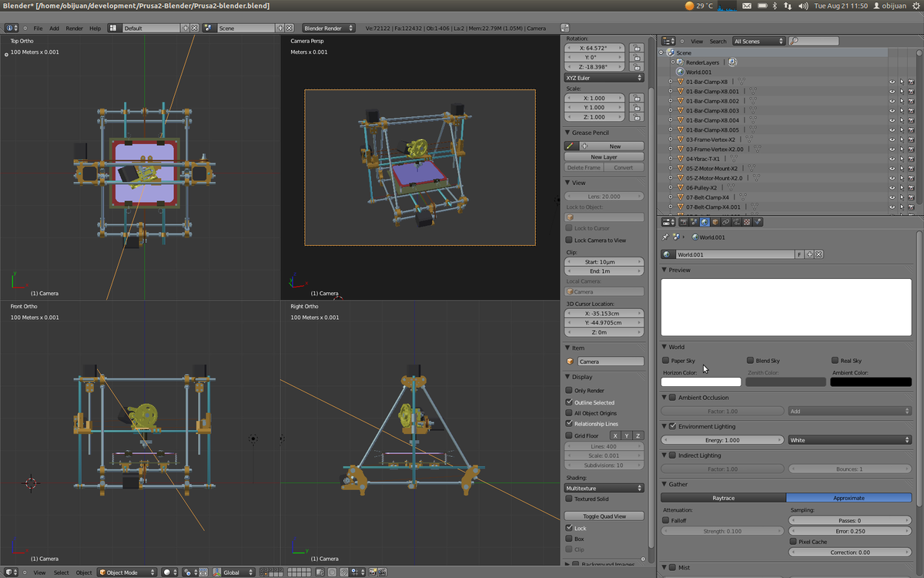Open the Render menu in top bar
This screenshot has height=578, width=924.
pyautogui.click(x=74, y=29)
